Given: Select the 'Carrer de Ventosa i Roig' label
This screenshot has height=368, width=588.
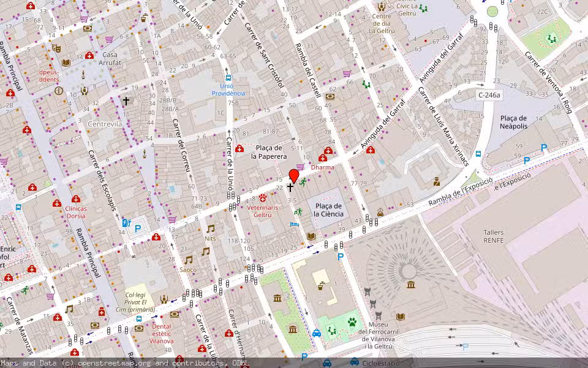Looking at the screenshot, I should (548, 82).
